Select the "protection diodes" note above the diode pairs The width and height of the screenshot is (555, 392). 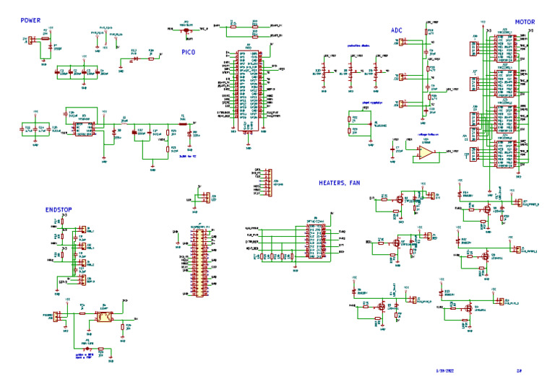(x=358, y=45)
